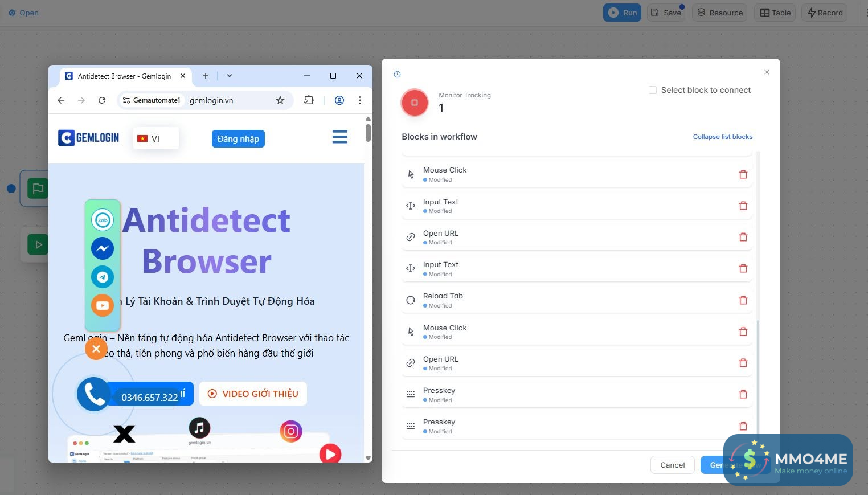Open the TikTok social icon
868x495 pixels.
(x=199, y=427)
